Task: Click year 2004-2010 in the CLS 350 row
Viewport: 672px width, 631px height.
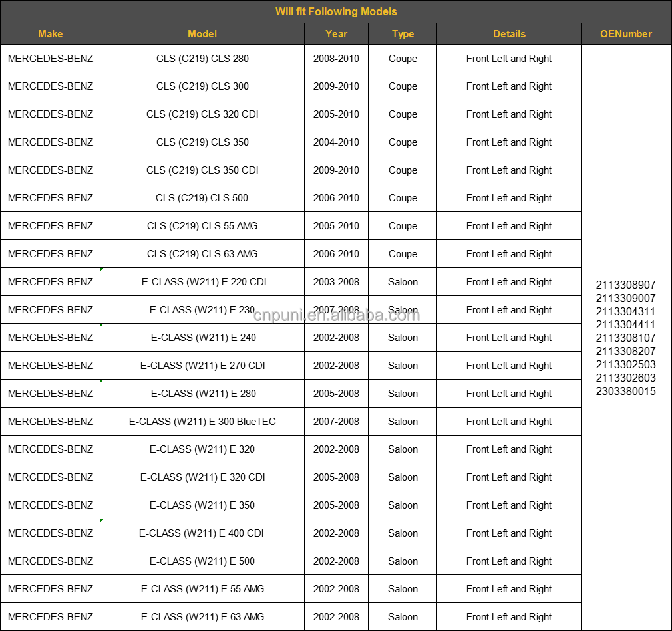Action: (336, 142)
